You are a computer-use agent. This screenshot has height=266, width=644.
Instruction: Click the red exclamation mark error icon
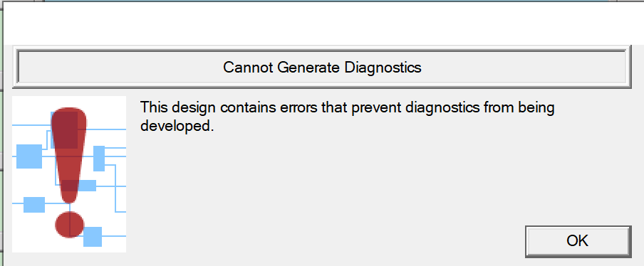69,172
